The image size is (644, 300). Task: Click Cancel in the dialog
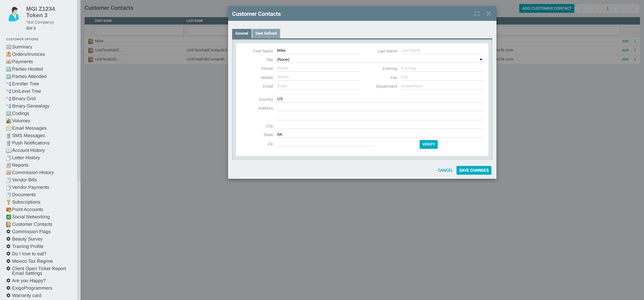coord(445,170)
